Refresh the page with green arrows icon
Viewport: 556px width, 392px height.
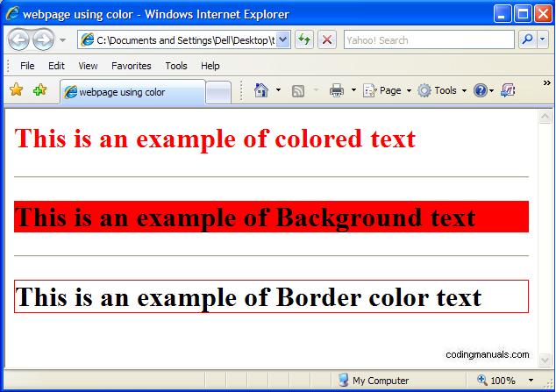[304, 39]
